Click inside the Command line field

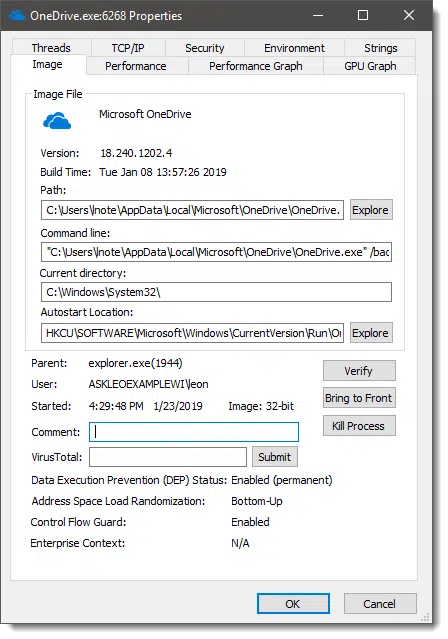pyautogui.click(x=216, y=252)
